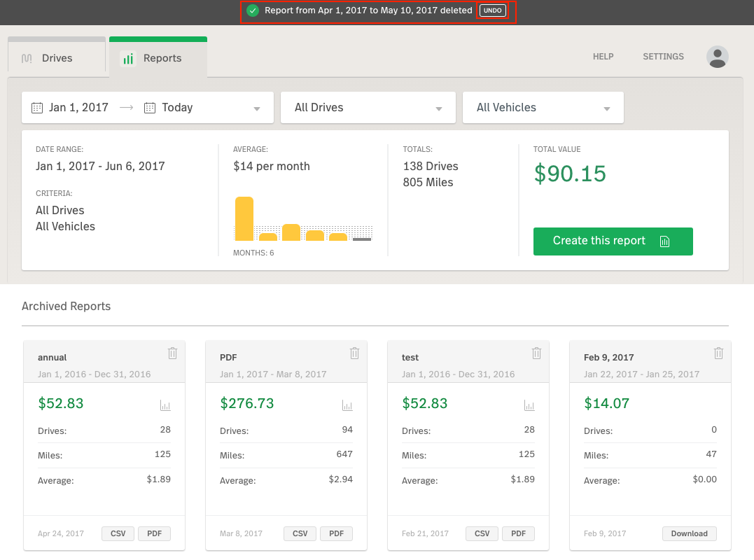The width and height of the screenshot is (754, 560).
Task: Click the annual report title
Action: 52,358
